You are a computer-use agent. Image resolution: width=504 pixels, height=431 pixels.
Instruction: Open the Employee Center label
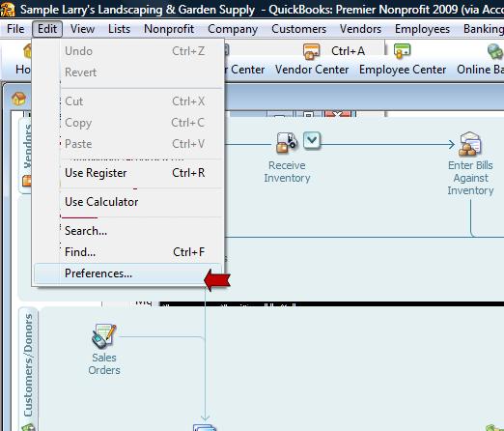(403, 70)
